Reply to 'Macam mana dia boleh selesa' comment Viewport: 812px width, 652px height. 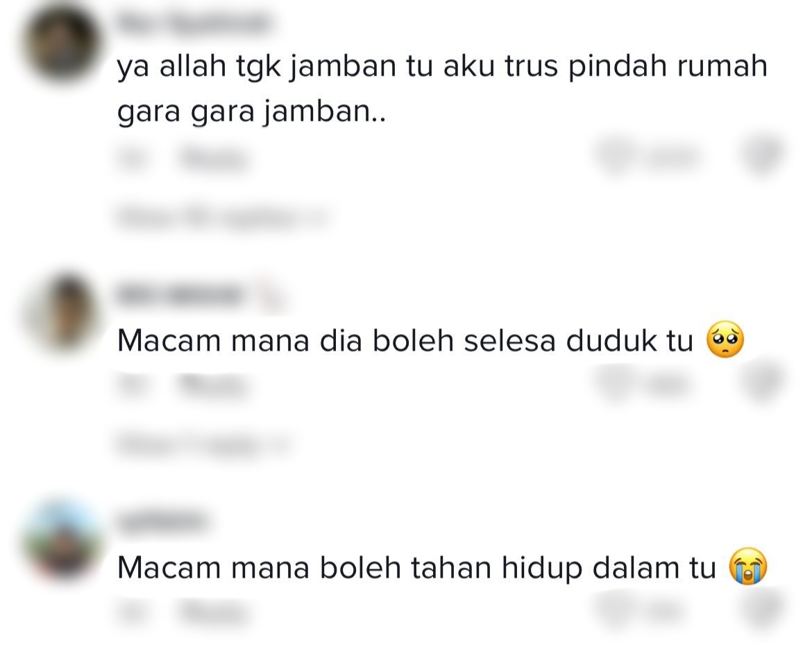(213, 385)
